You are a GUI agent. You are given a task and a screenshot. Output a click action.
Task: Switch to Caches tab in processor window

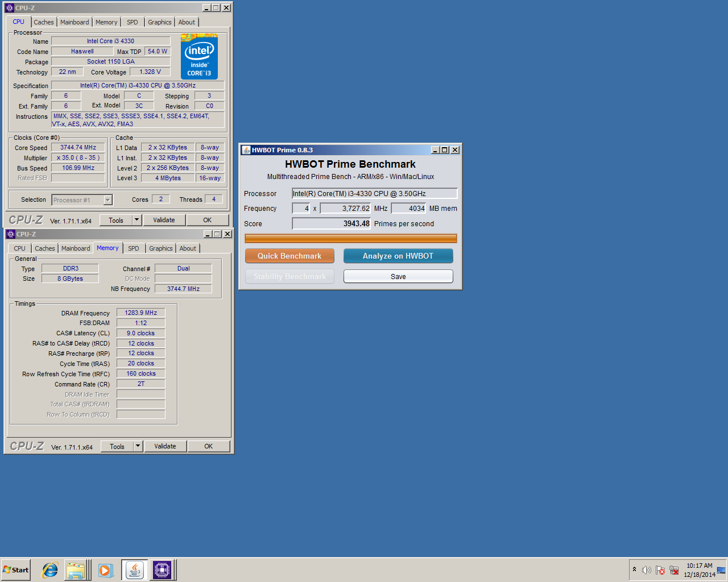point(44,22)
